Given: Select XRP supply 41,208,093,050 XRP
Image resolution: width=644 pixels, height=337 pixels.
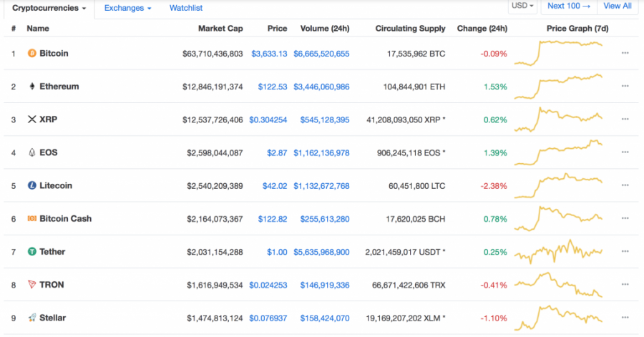Looking at the screenshot, I should [406, 120].
